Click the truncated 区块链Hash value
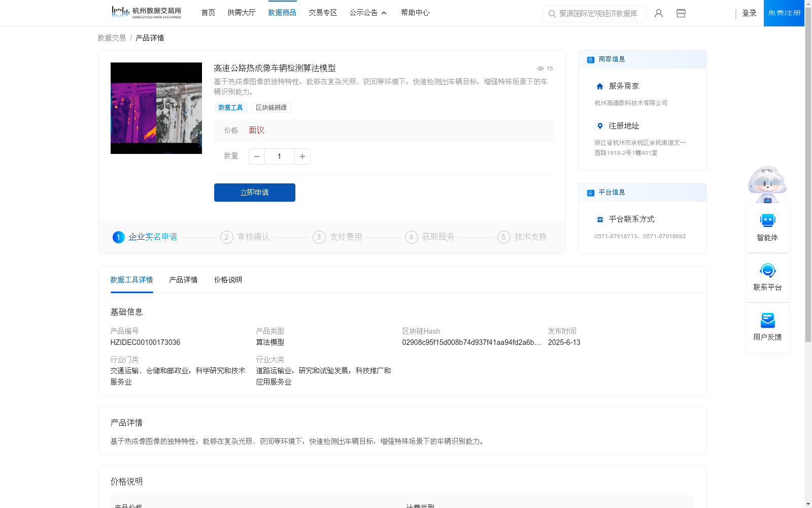 471,342
